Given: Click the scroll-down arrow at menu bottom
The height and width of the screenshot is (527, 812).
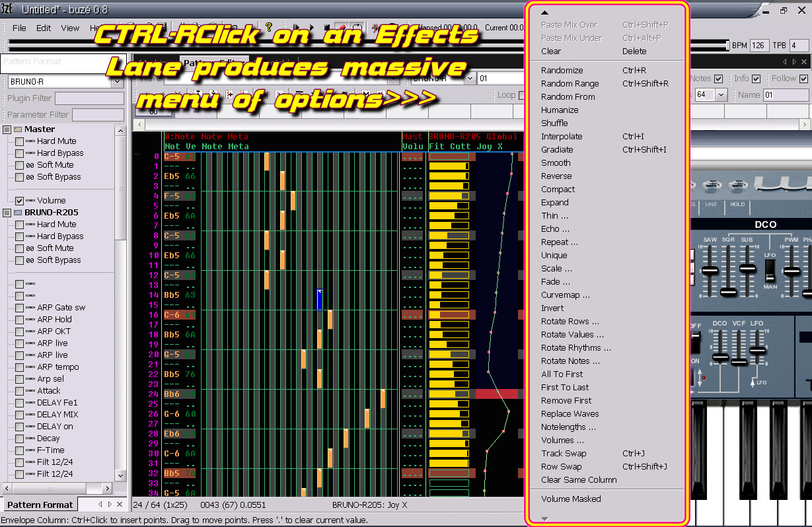Looking at the screenshot, I should tap(544, 518).
